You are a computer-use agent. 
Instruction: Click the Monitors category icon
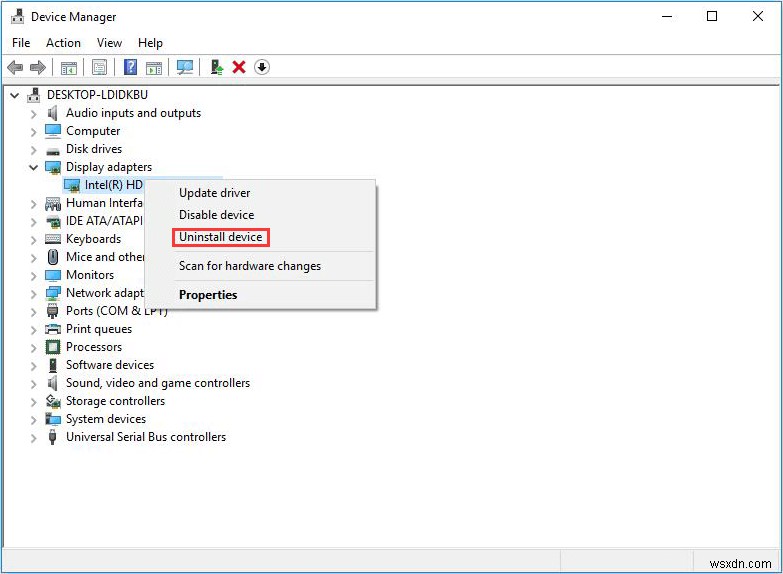point(53,275)
